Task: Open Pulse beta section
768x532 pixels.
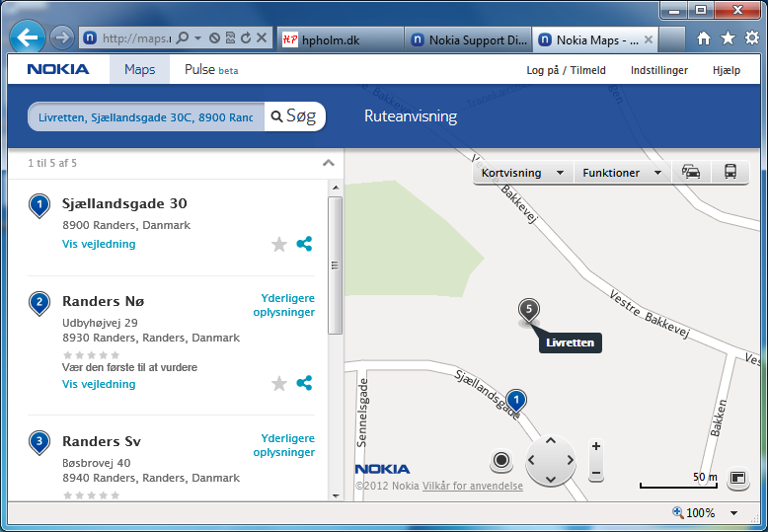Action: click(x=211, y=69)
